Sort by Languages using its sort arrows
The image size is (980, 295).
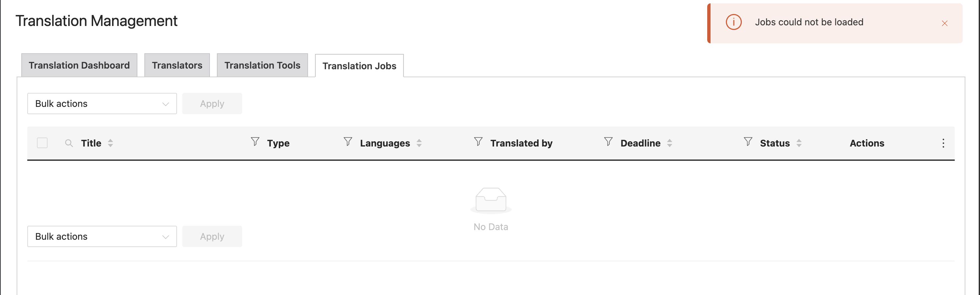click(x=419, y=143)
